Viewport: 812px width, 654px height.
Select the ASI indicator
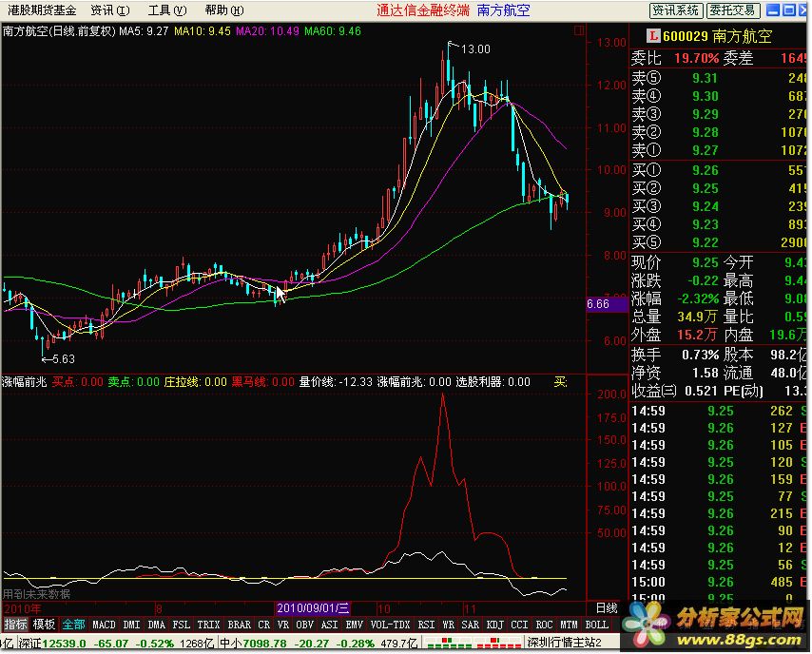pos(329,625)
